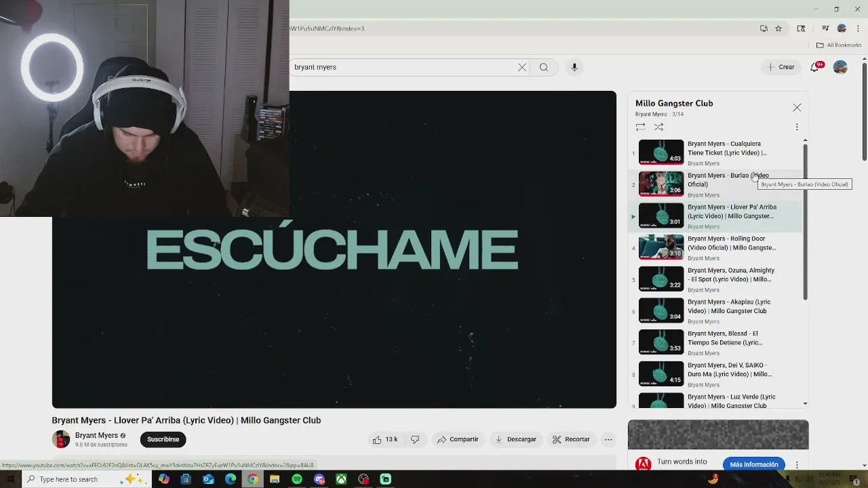Viewport: 868px width, 488px height.
Task: Click inside the YouTube search field
Action: pyautogui.click(x=403, y=67)
